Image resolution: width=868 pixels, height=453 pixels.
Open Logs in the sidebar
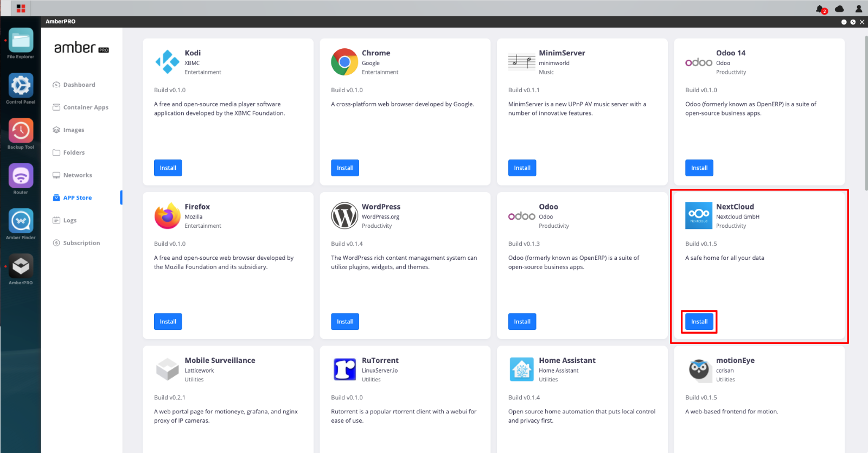click(x=65, y=220)
